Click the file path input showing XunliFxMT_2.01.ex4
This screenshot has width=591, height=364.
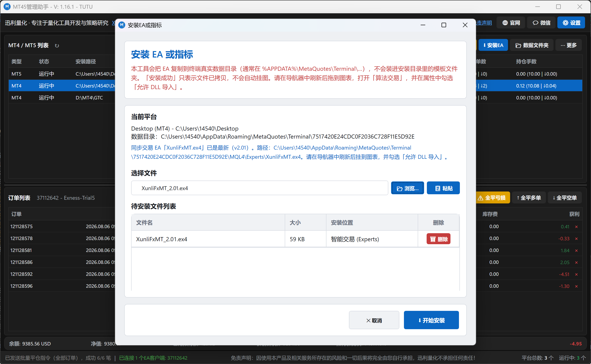260,188
